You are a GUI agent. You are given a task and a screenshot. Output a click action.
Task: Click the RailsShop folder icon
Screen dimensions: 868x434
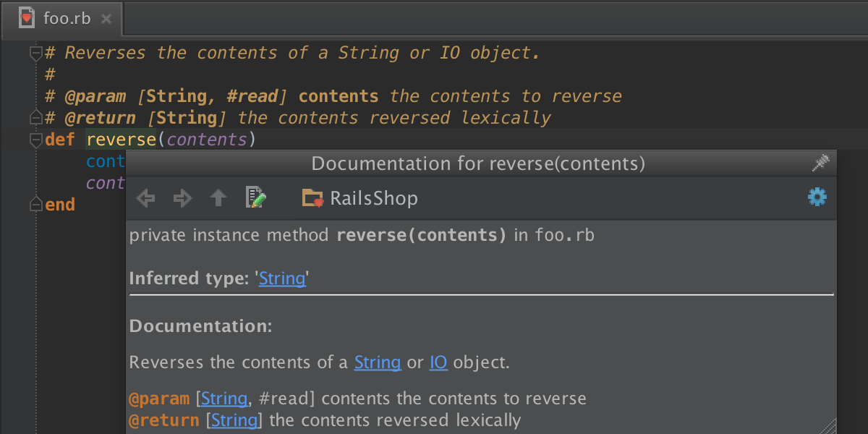[x=312, y=198]
